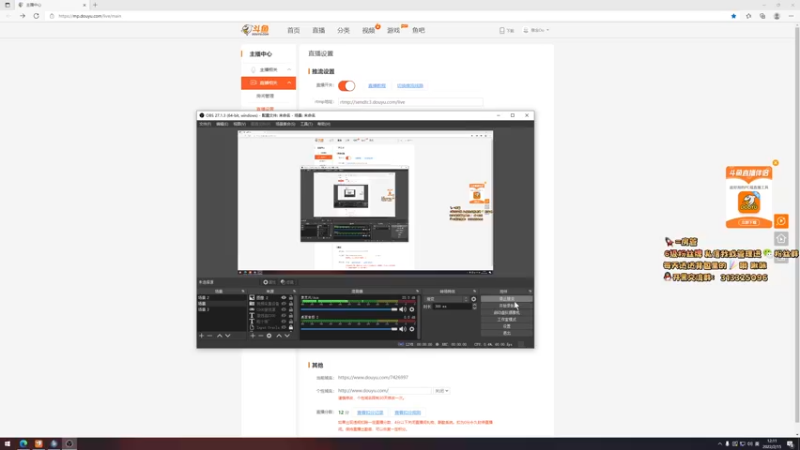Click the home icon on the right floating bar
The width and height of the screenshot is (800, 450).
point(781,239)
